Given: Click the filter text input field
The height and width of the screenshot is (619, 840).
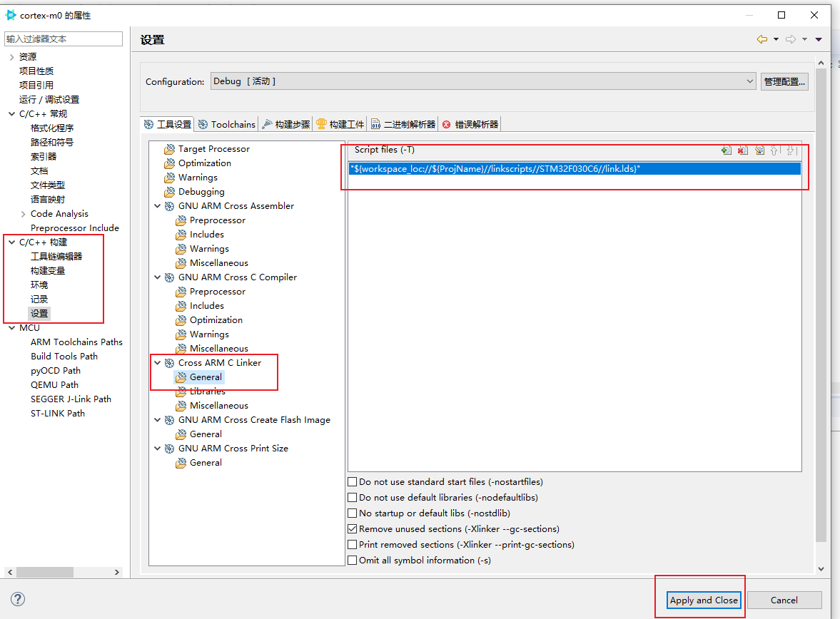Looking at the screenshot, I should (x=64, y=39).
